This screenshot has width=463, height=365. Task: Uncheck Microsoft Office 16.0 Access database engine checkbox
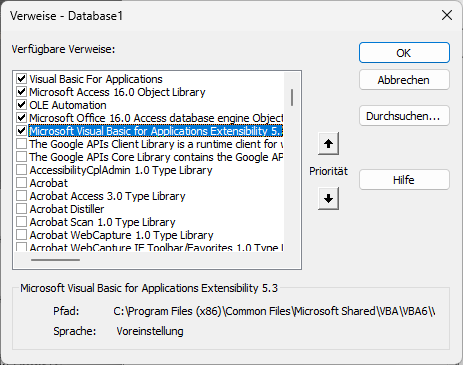coord(22,118)
